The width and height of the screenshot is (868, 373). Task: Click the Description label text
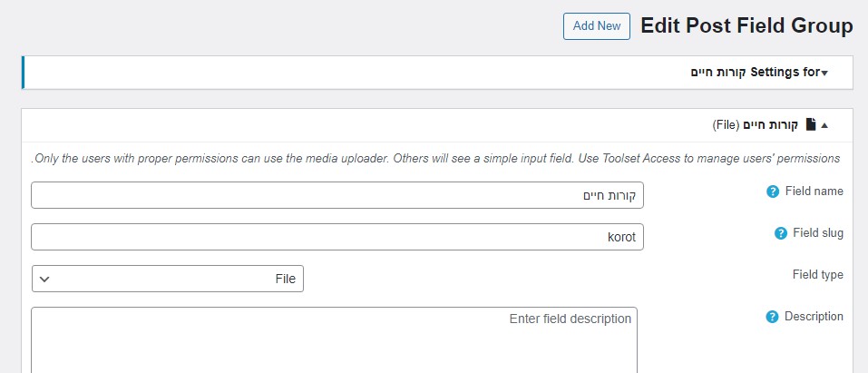[814, 317]
